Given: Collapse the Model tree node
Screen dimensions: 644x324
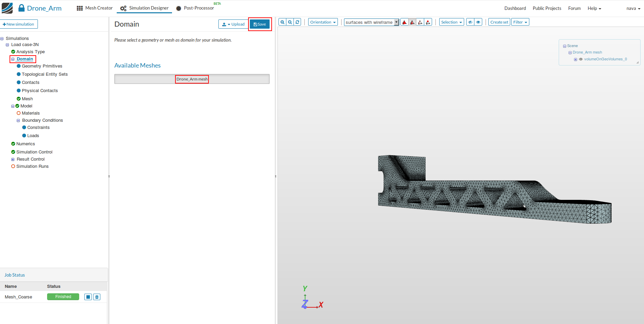Looking at the screenshot, I should 13,106.
